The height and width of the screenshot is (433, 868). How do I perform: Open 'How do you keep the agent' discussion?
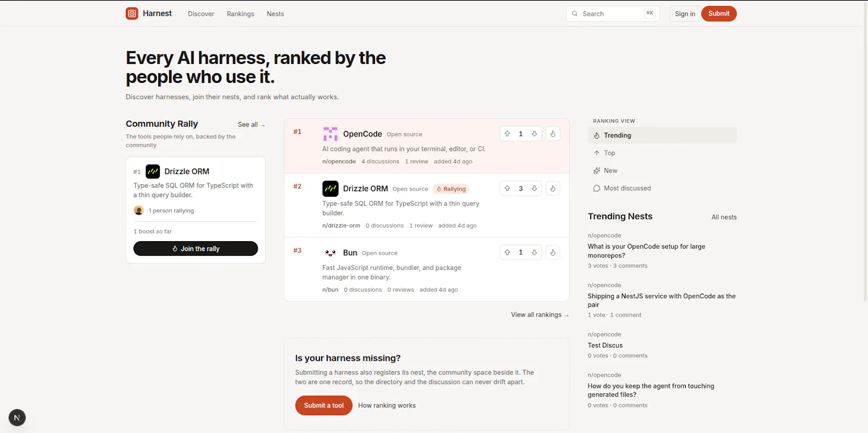tap(651, 390)
